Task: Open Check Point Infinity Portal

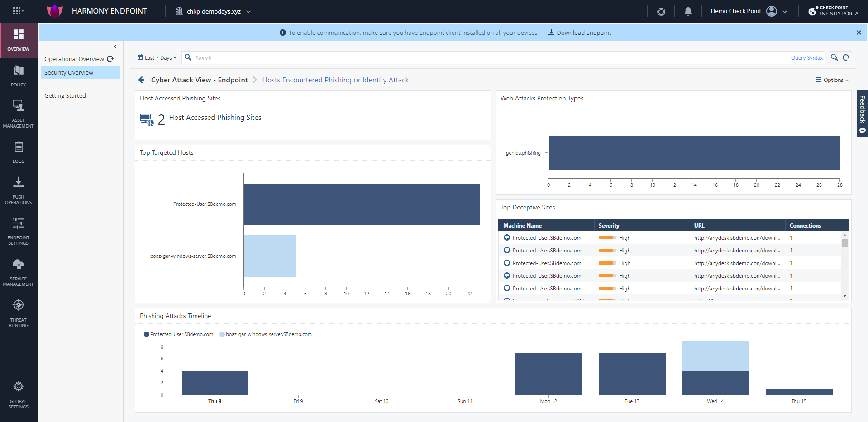Action: 835,11
